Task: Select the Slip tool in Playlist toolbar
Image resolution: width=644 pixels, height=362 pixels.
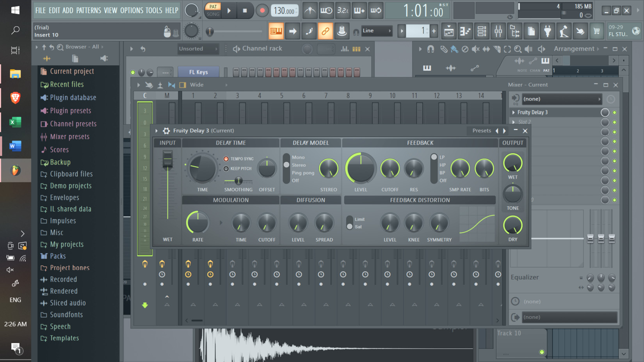Action: 486,49
